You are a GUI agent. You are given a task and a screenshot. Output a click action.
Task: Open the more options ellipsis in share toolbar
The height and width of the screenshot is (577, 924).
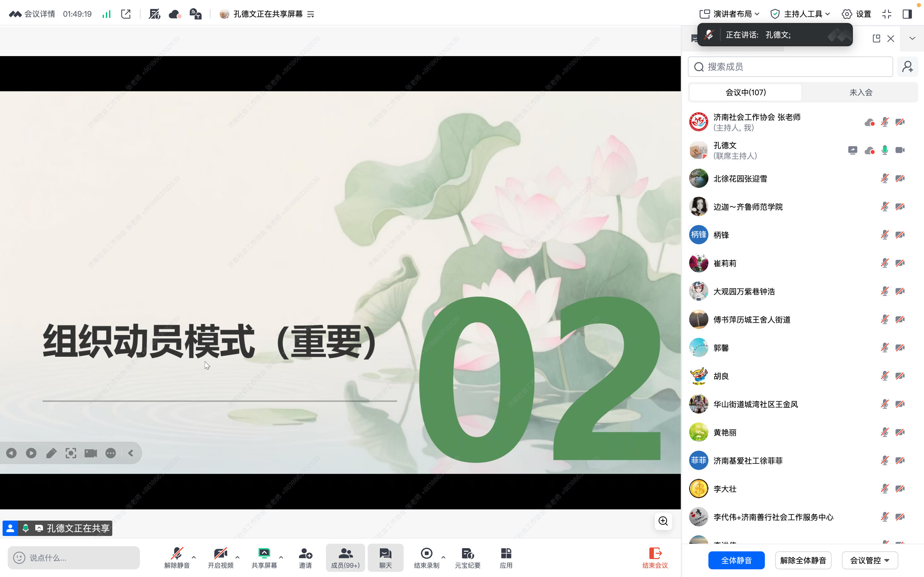[110, 453]
